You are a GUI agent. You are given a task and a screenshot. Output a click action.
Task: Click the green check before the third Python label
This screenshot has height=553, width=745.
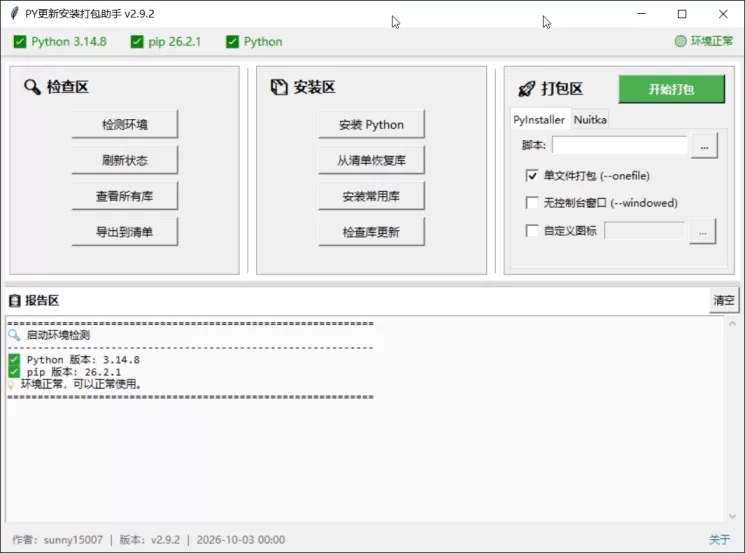point(232,42)
